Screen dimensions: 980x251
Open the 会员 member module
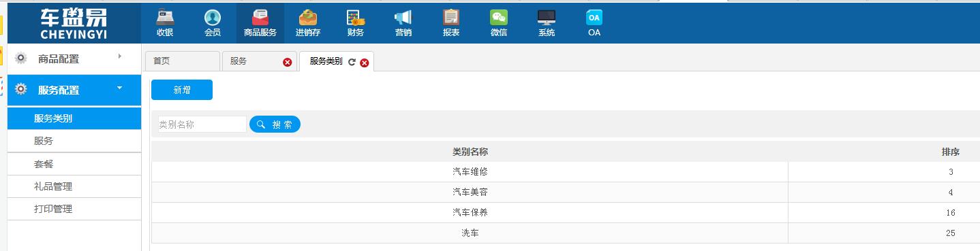[x=213, y=23]
